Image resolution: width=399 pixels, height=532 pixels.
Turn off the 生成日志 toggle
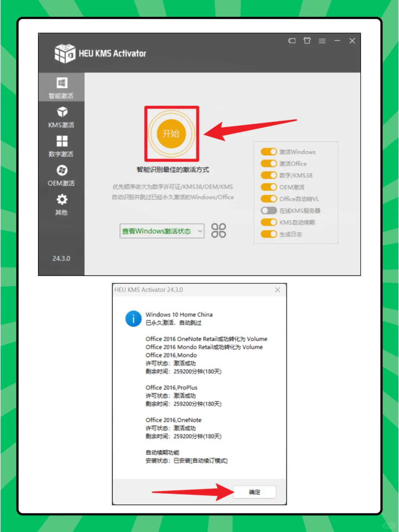pyautogui.click(x=269, y=234)
